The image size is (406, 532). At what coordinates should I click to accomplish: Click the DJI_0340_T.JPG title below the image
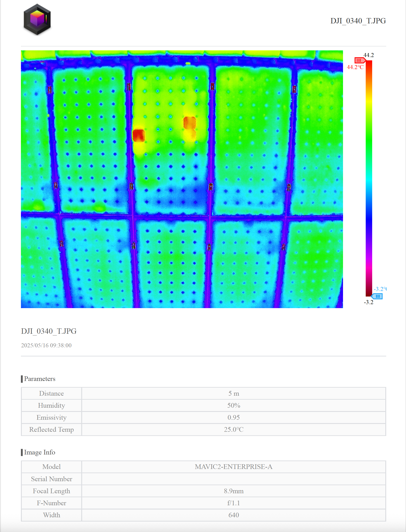[49, 331]
